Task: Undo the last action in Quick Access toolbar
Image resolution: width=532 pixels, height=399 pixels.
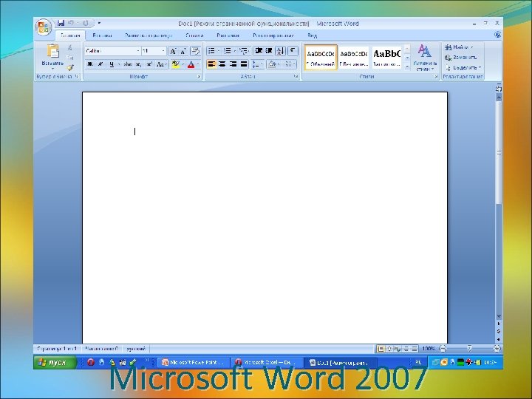Action: coord(71,23)
